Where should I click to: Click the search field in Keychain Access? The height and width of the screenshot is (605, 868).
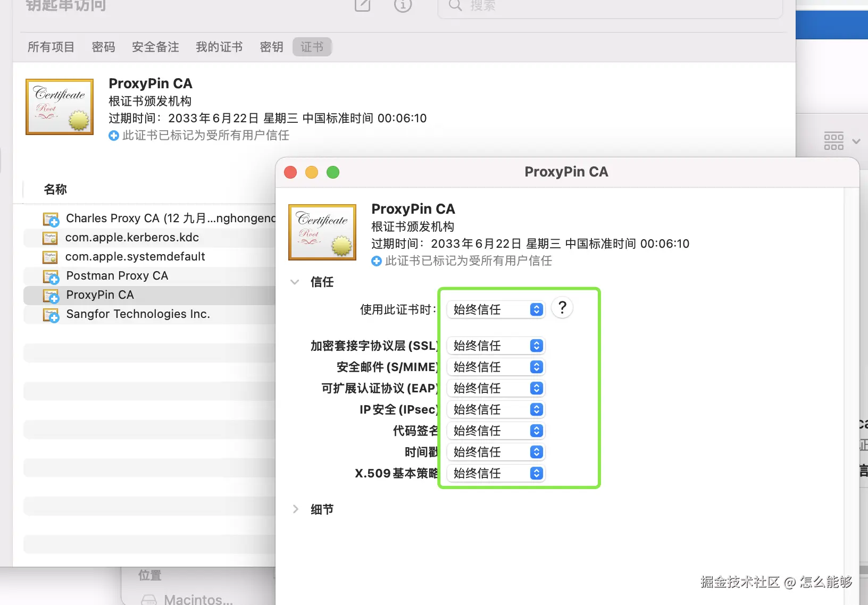[610, 7]
